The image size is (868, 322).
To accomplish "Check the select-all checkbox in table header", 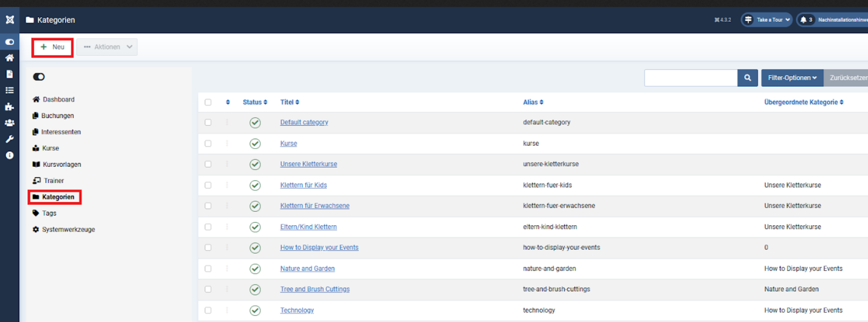I will [208, 102].
